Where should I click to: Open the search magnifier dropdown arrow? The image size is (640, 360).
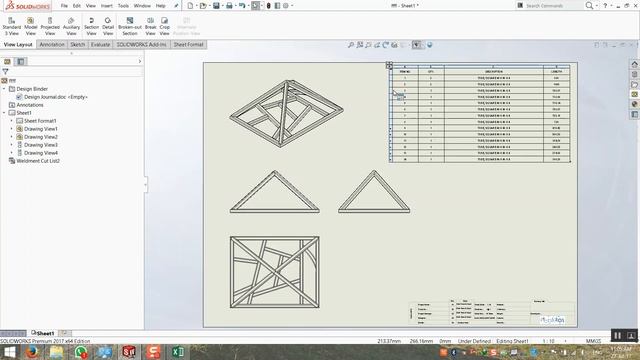tap(596, 6)
